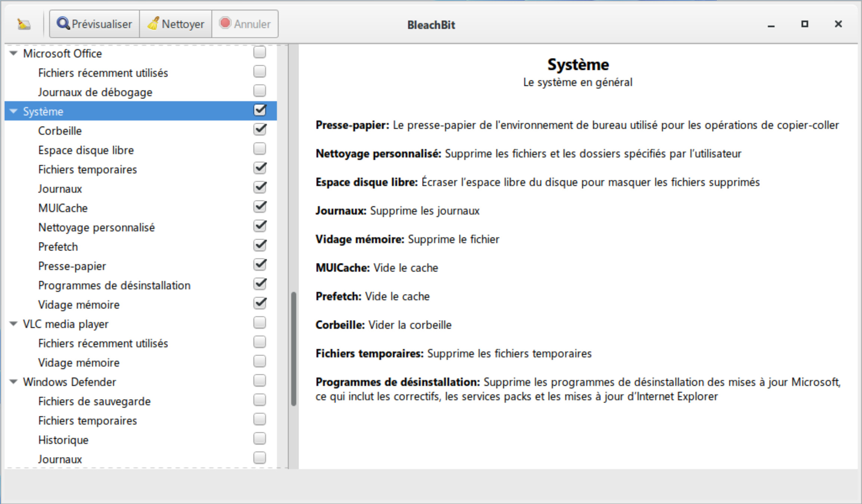This screenshot has width=862, height=504.
Task: Collapse the VLC media player group
Action: tap(13, 324)
